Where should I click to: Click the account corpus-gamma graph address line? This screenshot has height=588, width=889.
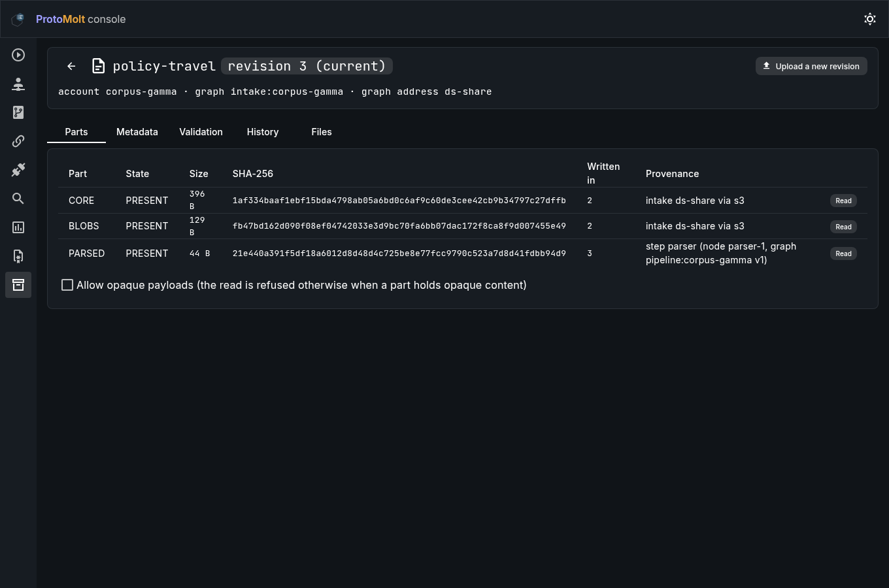pyautogui.click(x=275, y=91)
